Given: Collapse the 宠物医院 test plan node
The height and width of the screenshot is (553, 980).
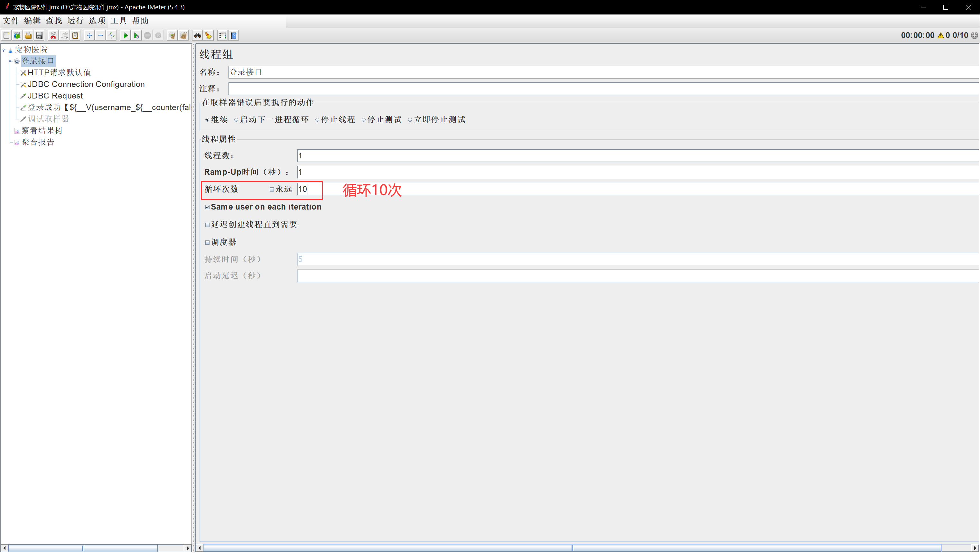Looking at the screenshot, I should (x=4, y=50).
